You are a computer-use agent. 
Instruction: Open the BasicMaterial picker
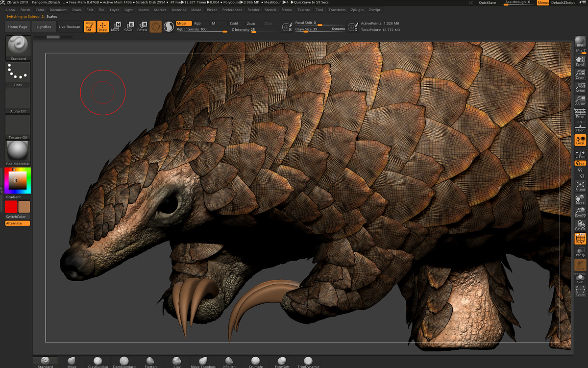18,153
